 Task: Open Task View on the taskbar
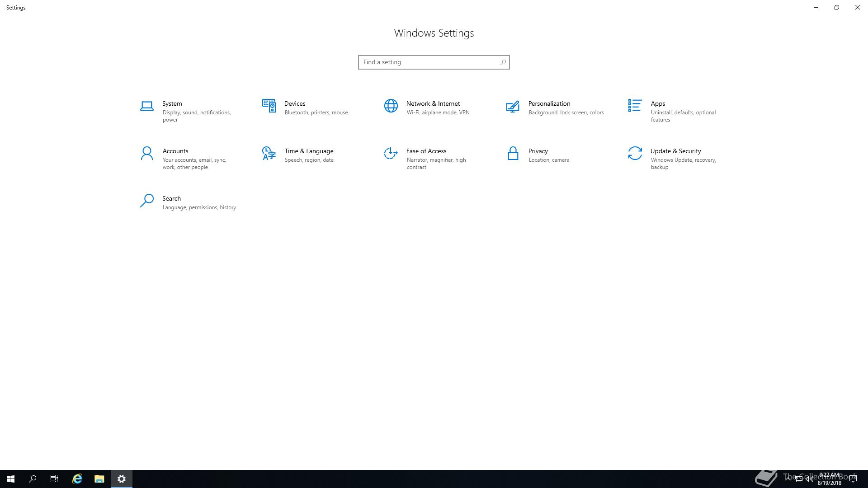click(x=54, y=479)
